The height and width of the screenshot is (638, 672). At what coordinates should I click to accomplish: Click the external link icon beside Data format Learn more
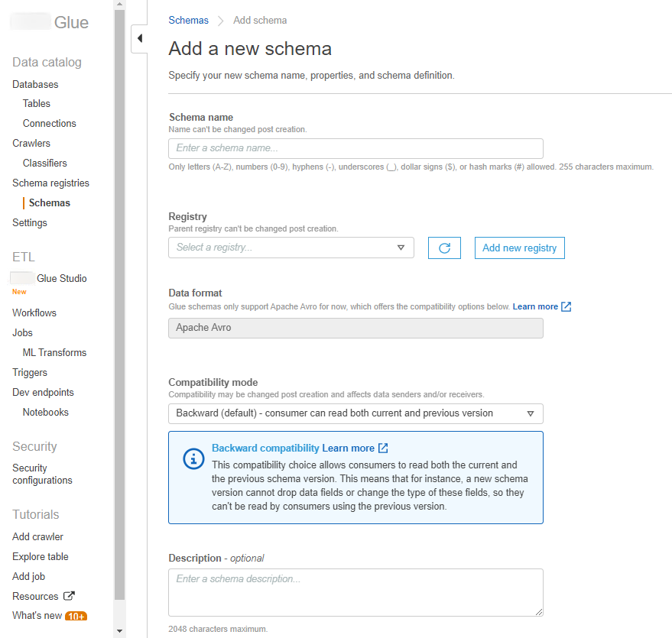(566, 306)
